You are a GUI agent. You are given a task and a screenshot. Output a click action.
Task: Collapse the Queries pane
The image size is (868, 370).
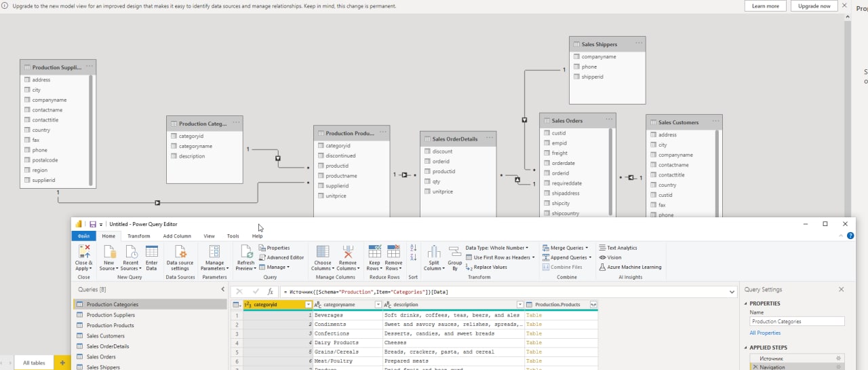pyautogui.click(x=222, y=289)
